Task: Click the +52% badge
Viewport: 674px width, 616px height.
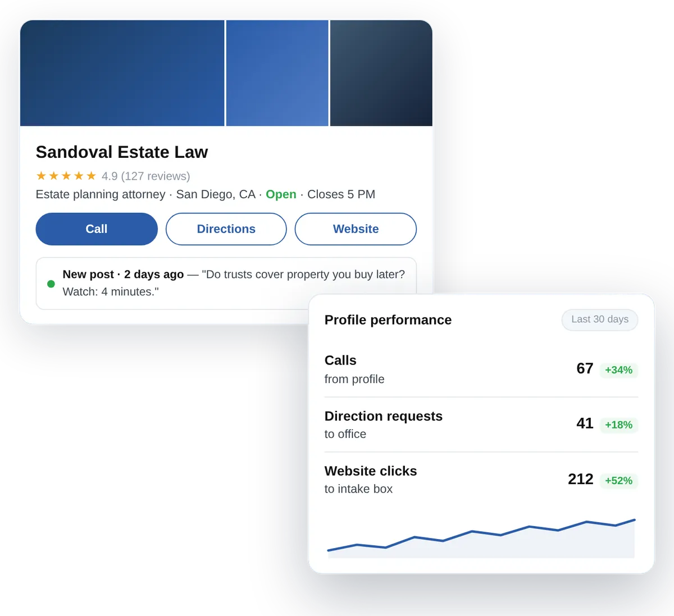Action: (619, 481)
